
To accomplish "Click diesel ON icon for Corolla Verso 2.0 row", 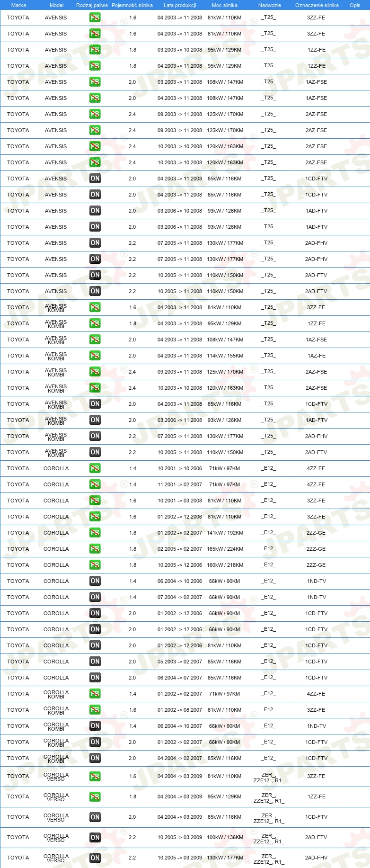I will click(x=95, y=817).
